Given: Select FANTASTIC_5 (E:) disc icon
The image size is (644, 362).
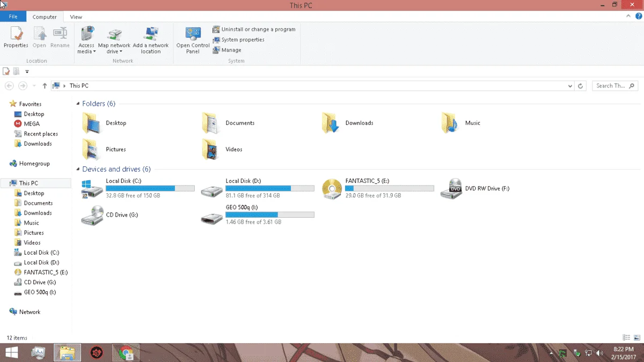Looking at the screenshot, I should pos(332,189).
